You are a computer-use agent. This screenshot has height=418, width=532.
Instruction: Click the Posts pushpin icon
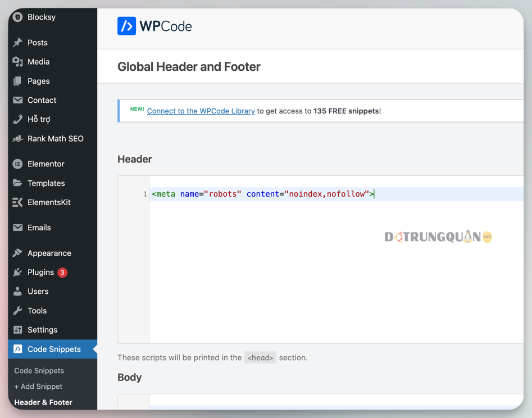coord(17,42)
